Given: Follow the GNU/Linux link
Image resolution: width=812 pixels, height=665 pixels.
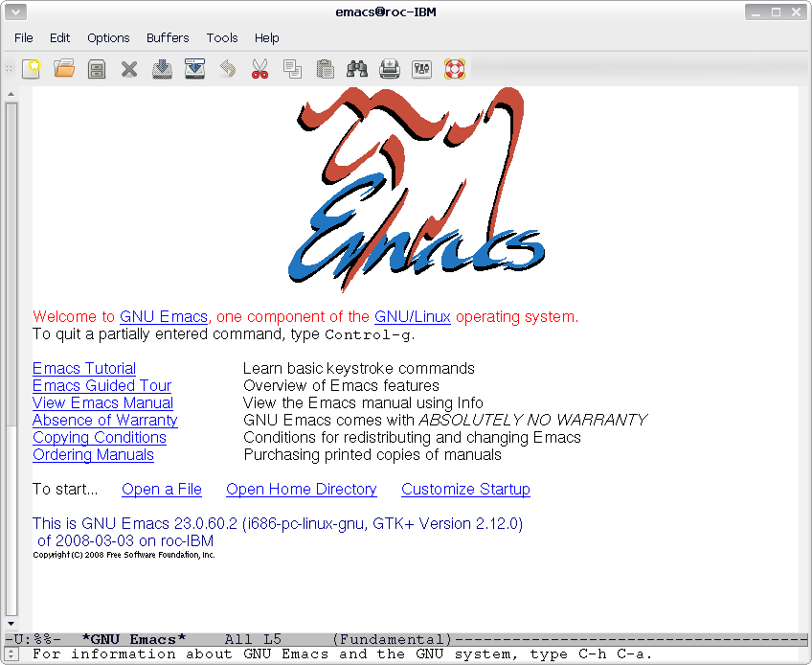Looking at the screenshot, I should click(412, 317).
